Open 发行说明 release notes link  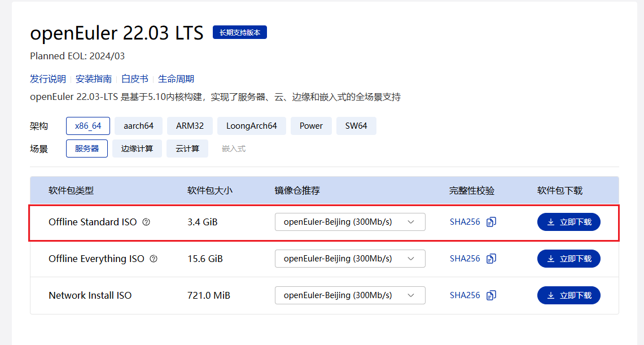pyautogui.click(x=48, y=79)
